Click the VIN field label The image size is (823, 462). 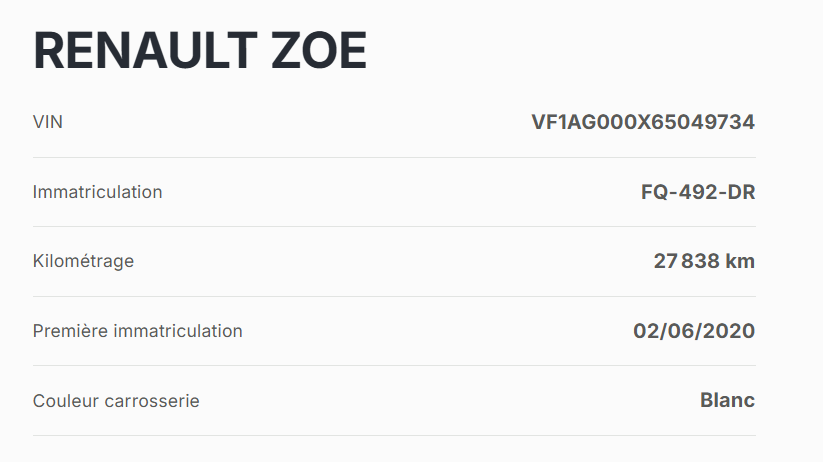48,122
